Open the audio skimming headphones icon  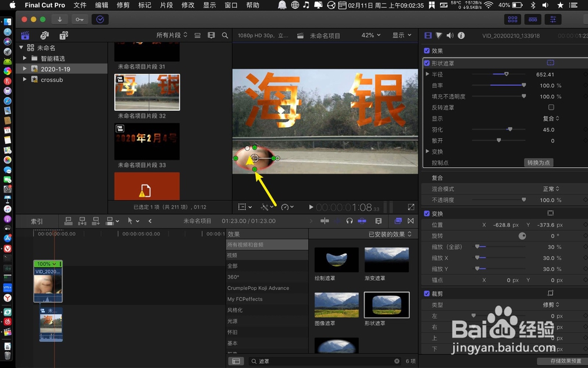tap(349, 221)
